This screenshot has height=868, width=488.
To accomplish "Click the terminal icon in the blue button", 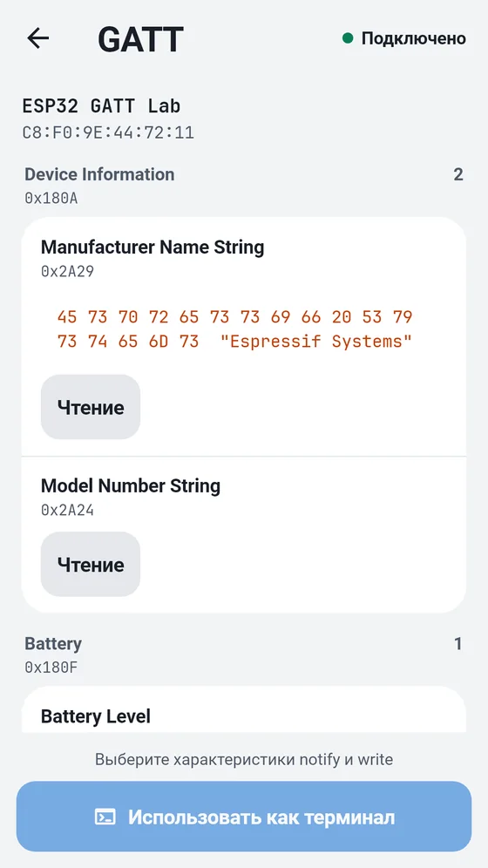I will 105,817.
